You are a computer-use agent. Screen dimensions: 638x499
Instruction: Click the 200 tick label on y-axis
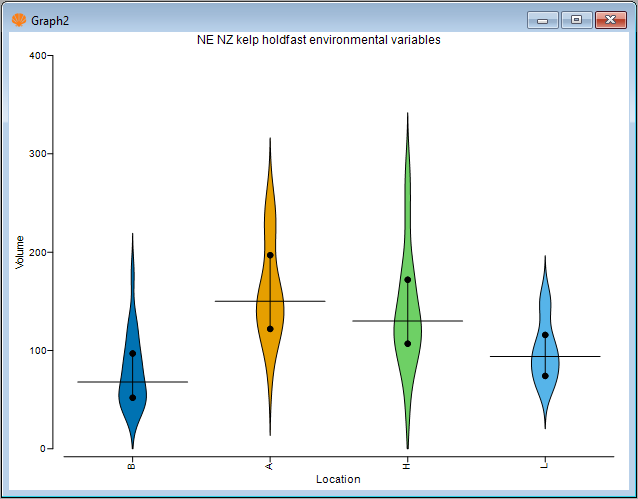(38, 252)
